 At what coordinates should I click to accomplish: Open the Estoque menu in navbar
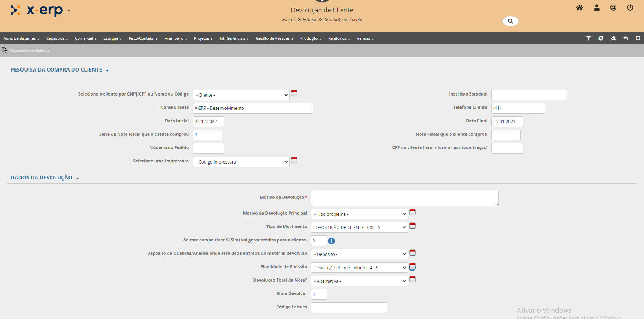point(112,38)
